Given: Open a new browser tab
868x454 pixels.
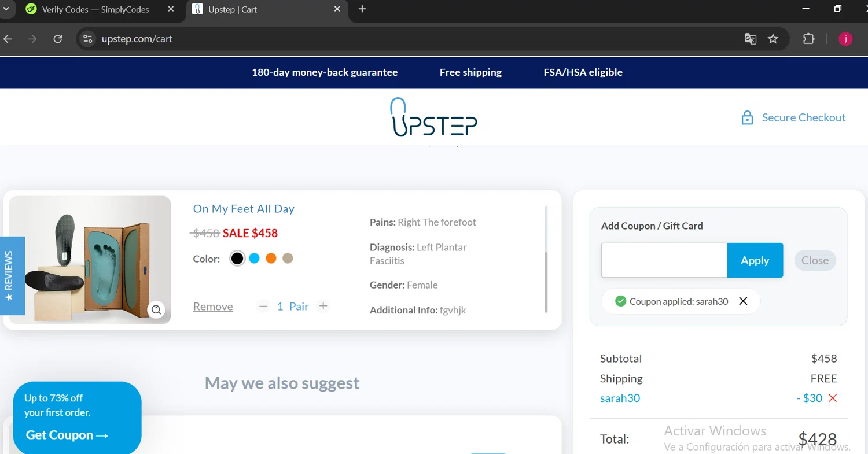Looking at the screenshot, I should [x=362, y=9].
